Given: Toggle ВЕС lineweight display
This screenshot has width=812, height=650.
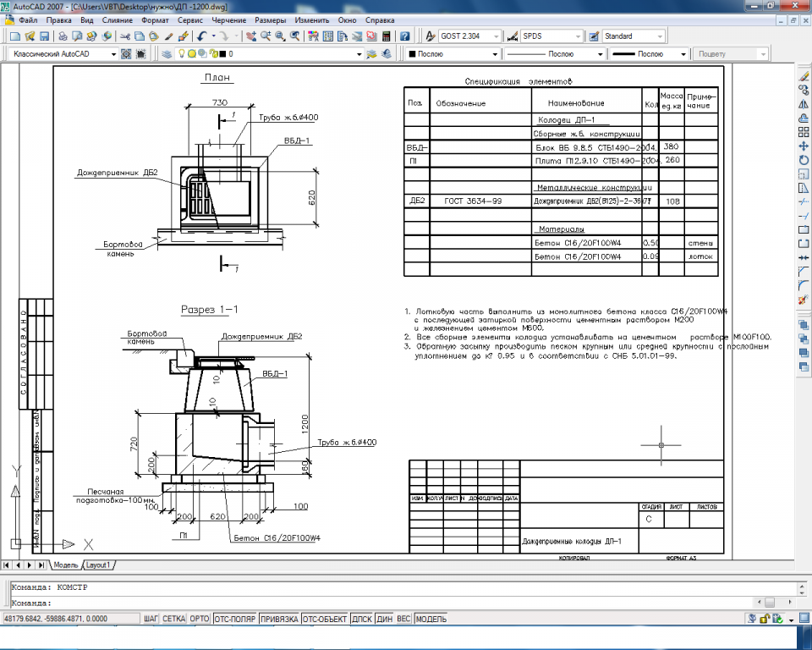Looking at the screenshot, I should point(403,619).
